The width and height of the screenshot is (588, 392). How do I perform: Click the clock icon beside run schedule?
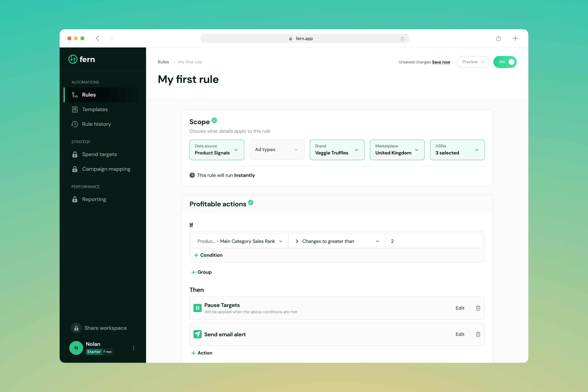tap(192, 175)
